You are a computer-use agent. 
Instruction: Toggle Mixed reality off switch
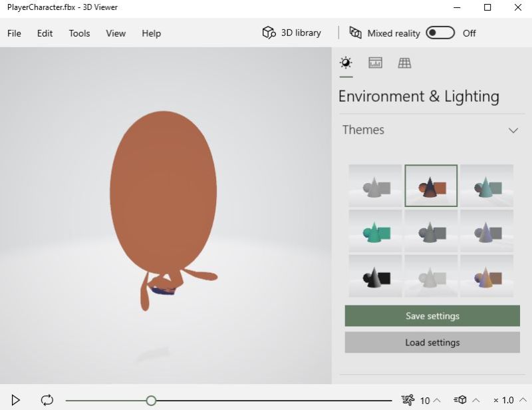440,32
